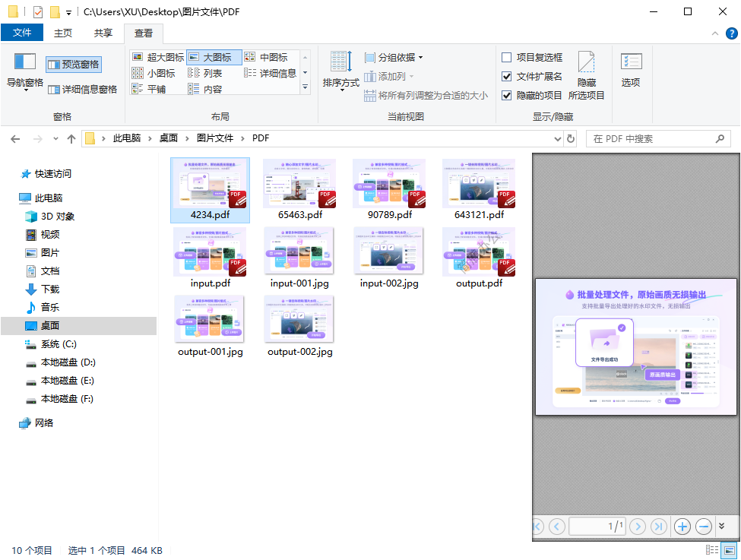Screen dimensions: 741x560
Task: Open 选项 folder options
Action: pos(631,70)
